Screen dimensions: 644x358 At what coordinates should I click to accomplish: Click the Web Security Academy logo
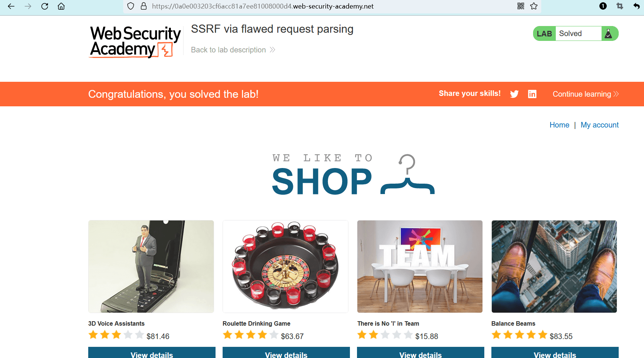pyautogui.click(x=135, y=42)
